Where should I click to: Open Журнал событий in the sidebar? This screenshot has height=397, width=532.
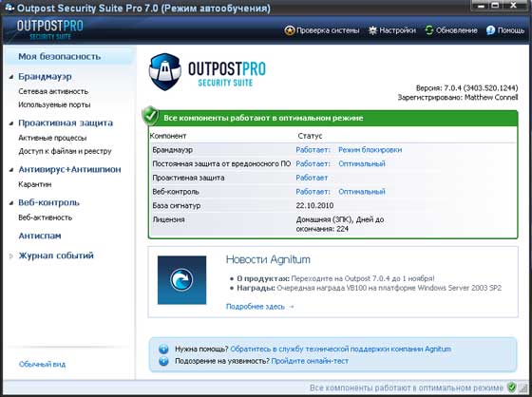(x=56, y=255)
